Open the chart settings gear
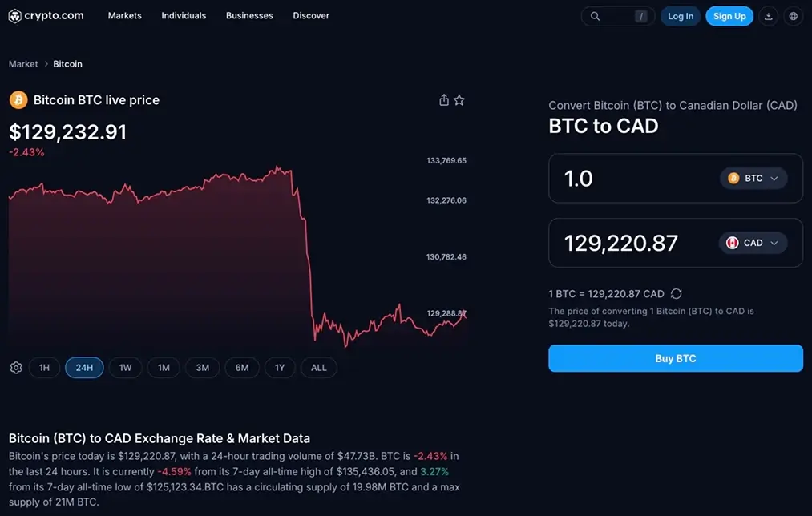 click(x=14, y=367)
